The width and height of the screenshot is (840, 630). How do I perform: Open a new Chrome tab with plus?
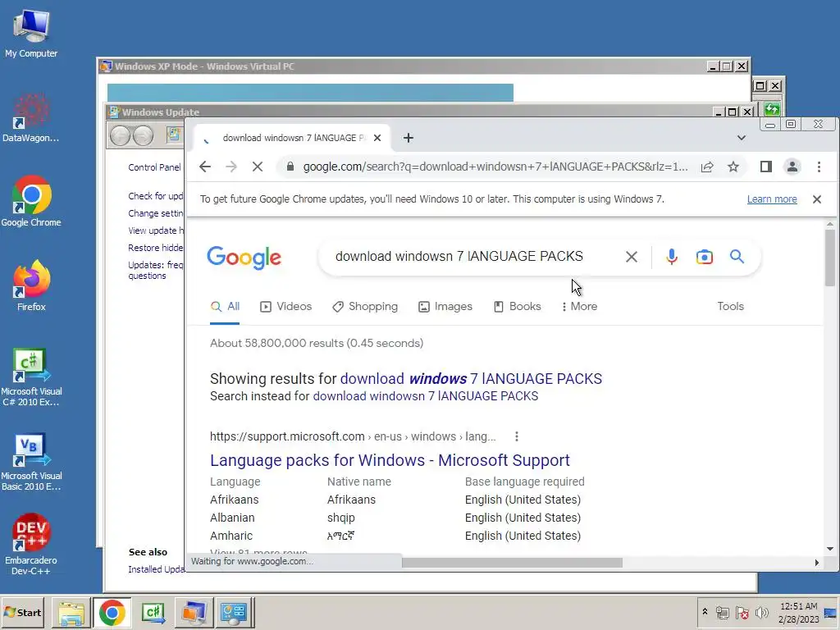pos(409,138)
